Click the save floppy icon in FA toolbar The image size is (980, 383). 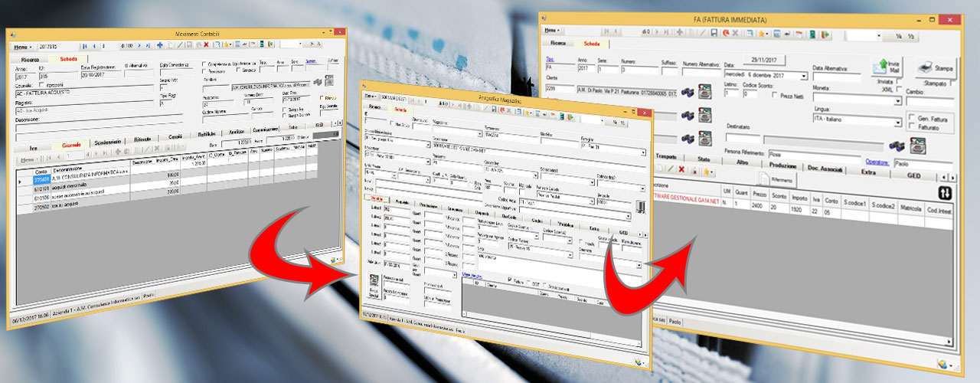point(714,32)
